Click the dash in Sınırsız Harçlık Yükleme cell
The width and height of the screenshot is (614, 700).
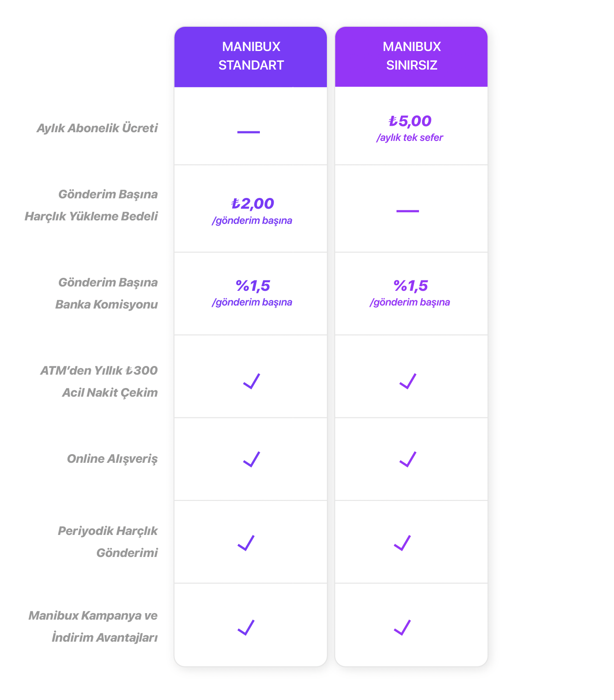(x=408, y=211)
